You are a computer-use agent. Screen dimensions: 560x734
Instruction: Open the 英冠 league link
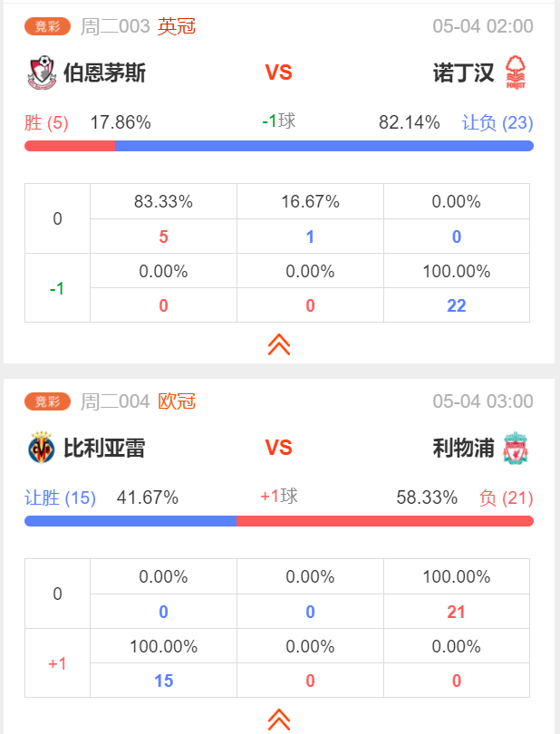pyautogui.click(x=177, y=26)
